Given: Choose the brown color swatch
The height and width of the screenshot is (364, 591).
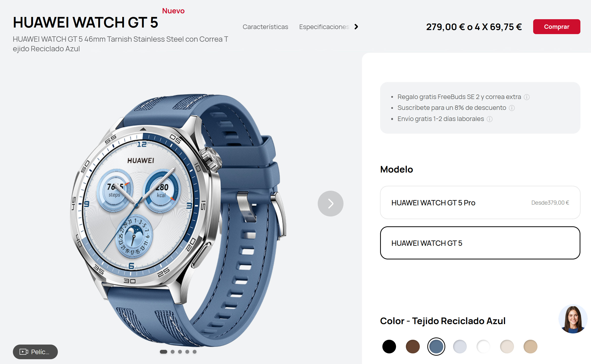Looking at the screenshot, I should coord(413,347).
